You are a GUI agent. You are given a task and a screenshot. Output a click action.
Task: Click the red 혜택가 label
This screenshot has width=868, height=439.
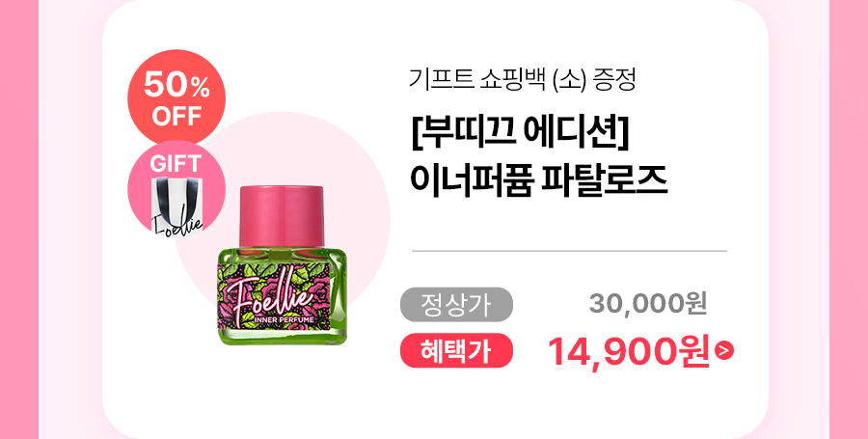pos(457,350)
